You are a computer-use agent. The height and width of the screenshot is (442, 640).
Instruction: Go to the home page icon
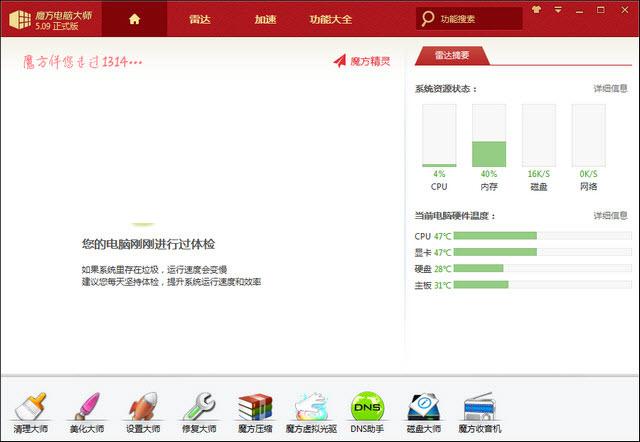(134, 19)
